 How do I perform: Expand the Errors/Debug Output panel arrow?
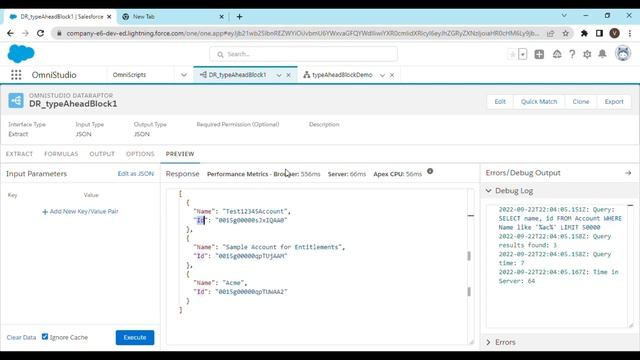pos(628,173)
